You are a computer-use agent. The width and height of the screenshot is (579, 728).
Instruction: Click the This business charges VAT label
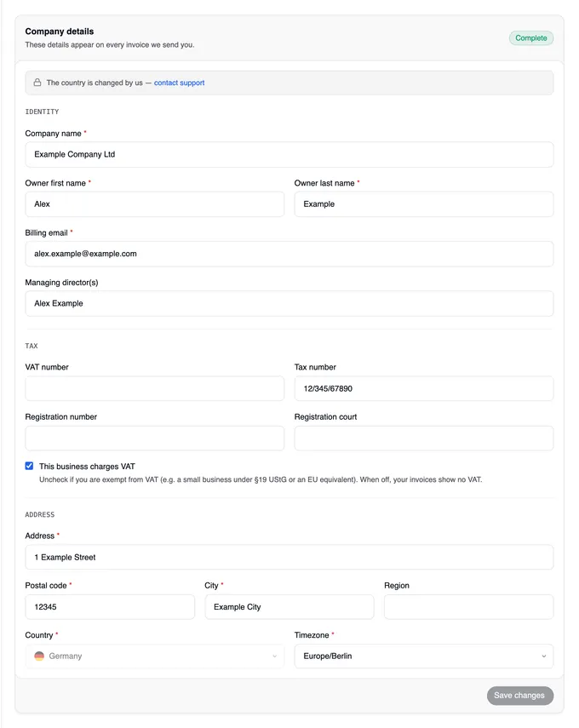88,466
